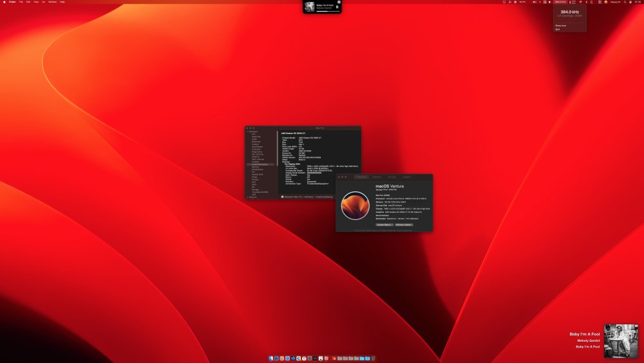The height and width of the screenshot is (363, 644).
Task: Click the volume speaker icon in menu bar
Action: (x=535, y=2)
